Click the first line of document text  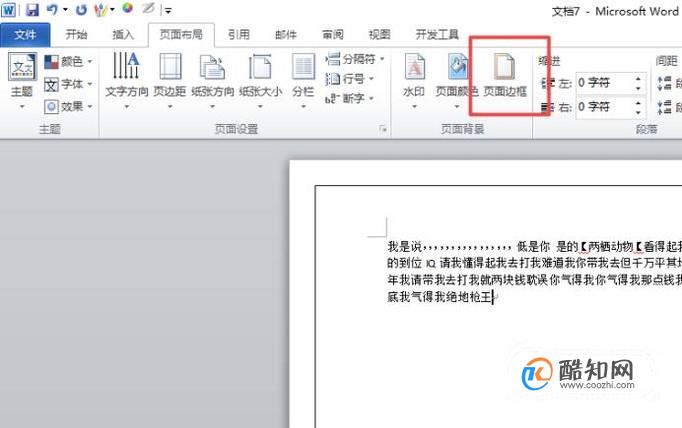[x=535, y=247]
